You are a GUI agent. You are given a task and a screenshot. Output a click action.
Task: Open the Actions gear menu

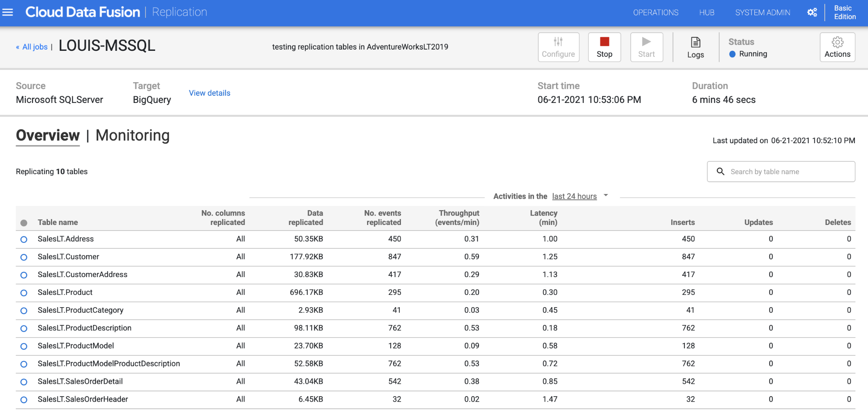837,47
